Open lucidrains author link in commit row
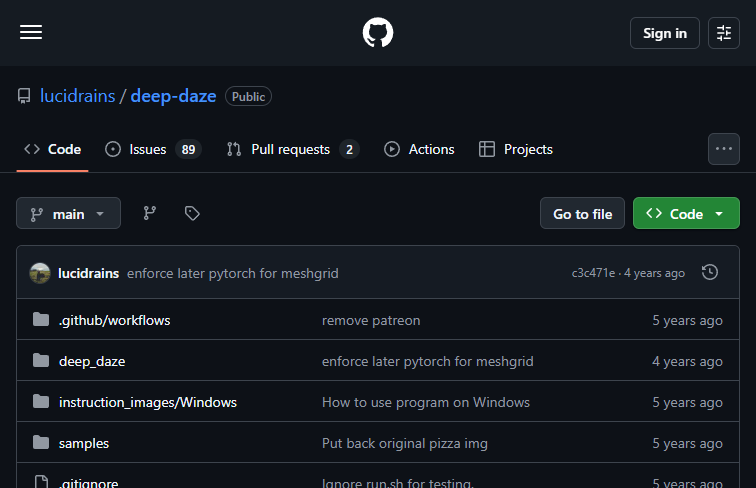 [88, 273]
